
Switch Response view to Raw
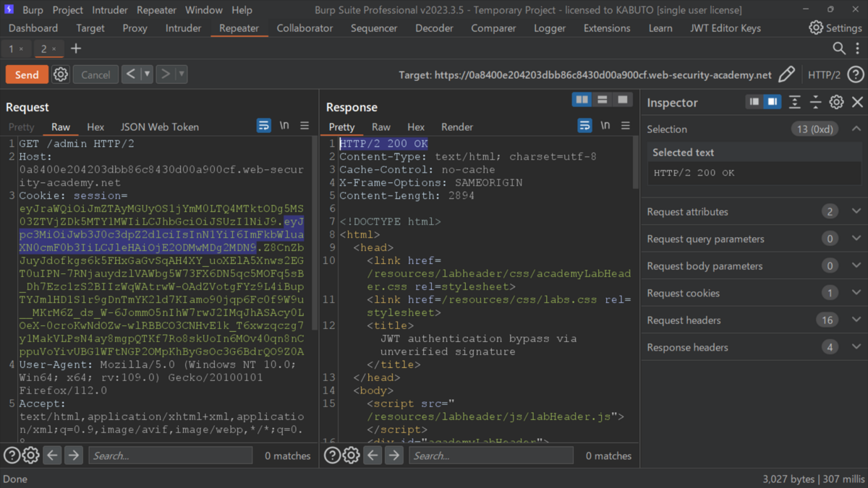click(381, 127)
